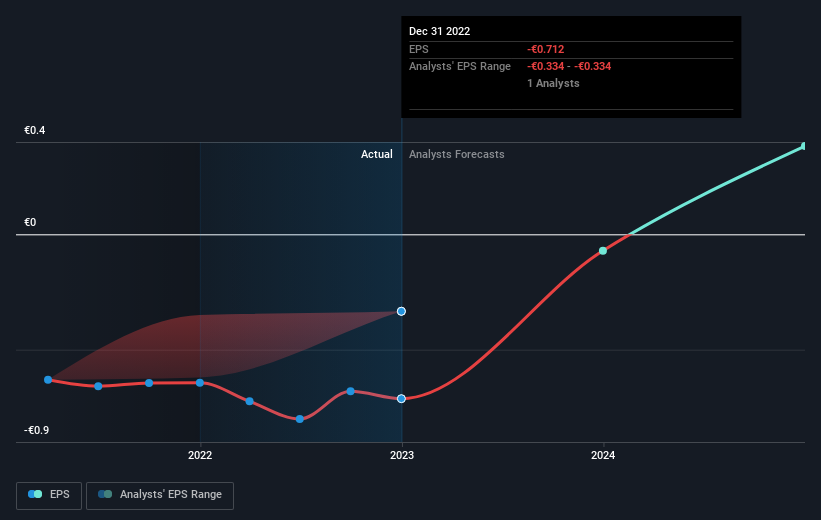Click the 1 Analysts text in tooltip
Image resolution: width=821 pixels, height=520 pixels.
[x=553, y=83]
